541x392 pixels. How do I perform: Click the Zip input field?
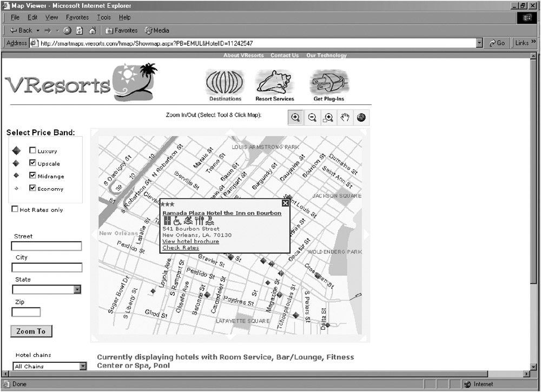(x=26, y=312)
